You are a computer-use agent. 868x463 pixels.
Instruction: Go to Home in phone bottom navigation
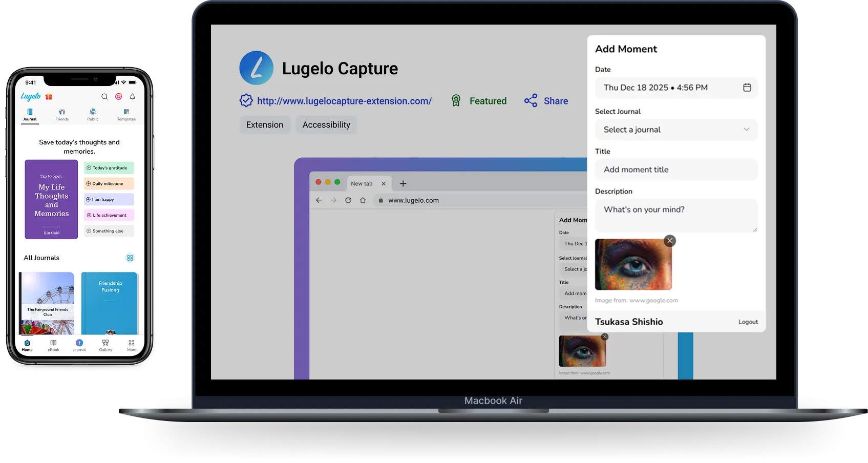[27, 346]
